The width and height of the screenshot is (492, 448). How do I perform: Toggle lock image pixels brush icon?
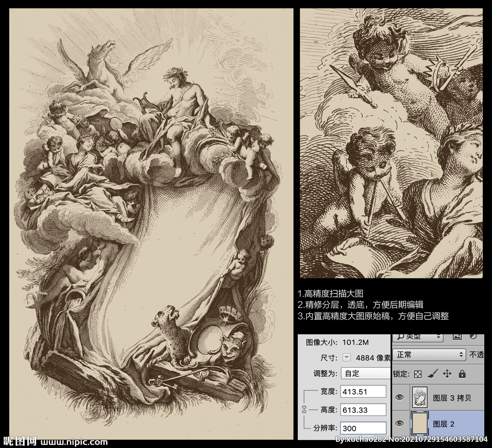pos(433,374)
